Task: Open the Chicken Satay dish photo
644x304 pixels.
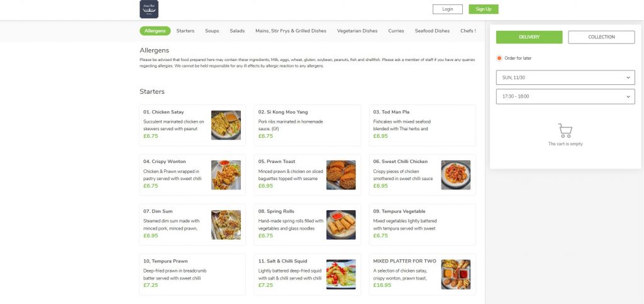Action: tap(226, 125)
